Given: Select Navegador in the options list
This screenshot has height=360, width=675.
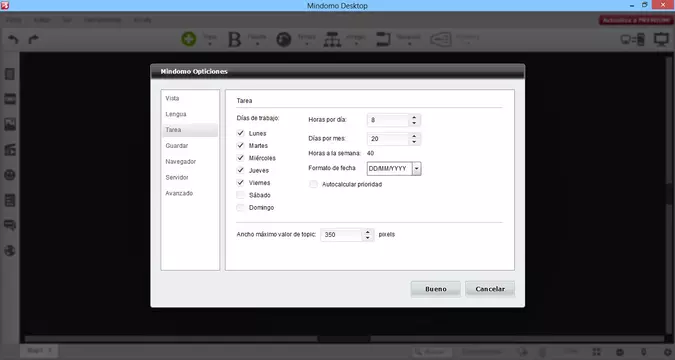Looking at the screenshot, I should 190,162.
